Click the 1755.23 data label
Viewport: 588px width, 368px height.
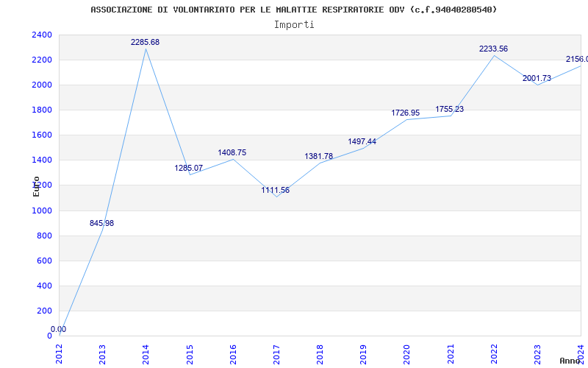coord(450,109)
